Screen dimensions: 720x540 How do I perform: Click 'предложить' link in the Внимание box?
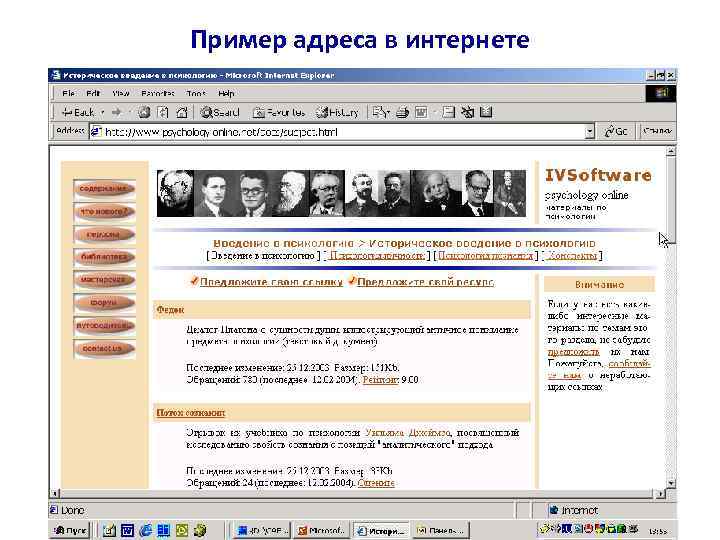(x=574, y=352)
